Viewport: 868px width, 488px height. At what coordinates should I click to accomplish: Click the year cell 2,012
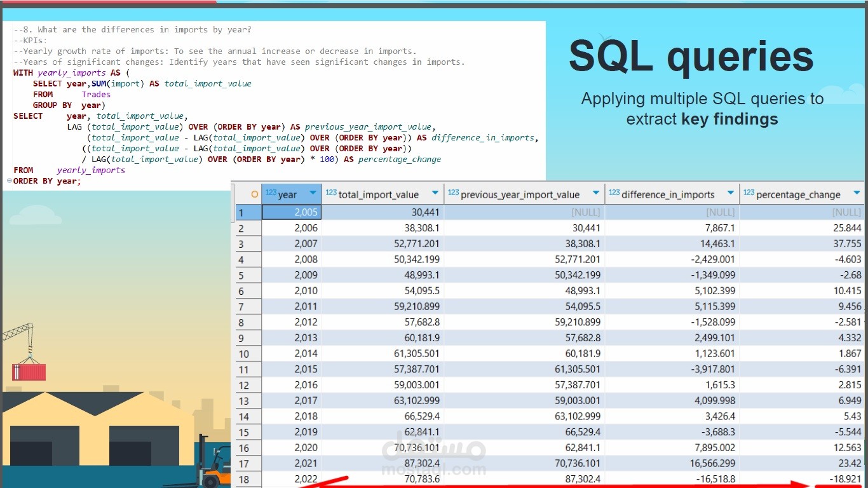tap(292, 322)
